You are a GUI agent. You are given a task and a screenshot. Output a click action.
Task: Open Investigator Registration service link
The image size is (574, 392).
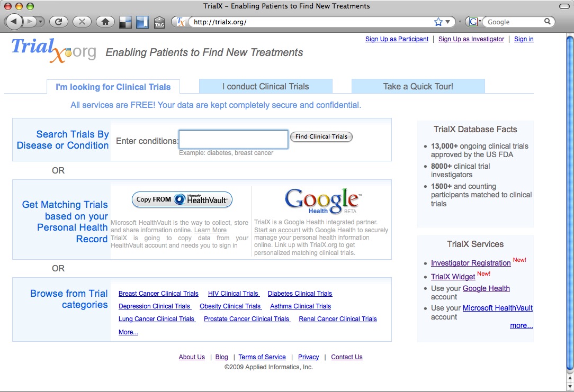point(471,263)
